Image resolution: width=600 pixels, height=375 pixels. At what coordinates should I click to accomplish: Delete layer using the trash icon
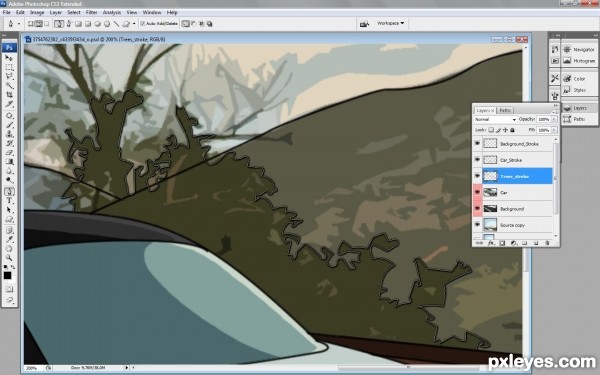(547, 243)
